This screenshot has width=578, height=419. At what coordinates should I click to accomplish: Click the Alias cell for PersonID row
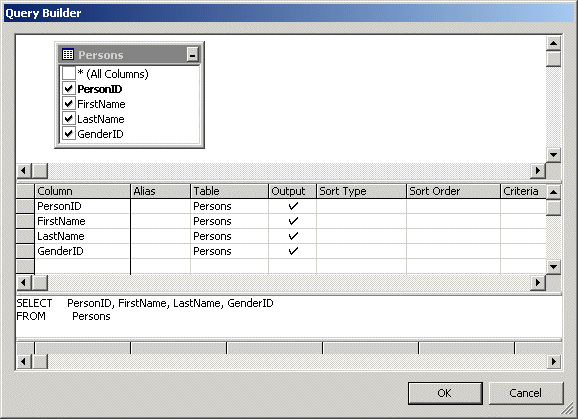[160, 206]
